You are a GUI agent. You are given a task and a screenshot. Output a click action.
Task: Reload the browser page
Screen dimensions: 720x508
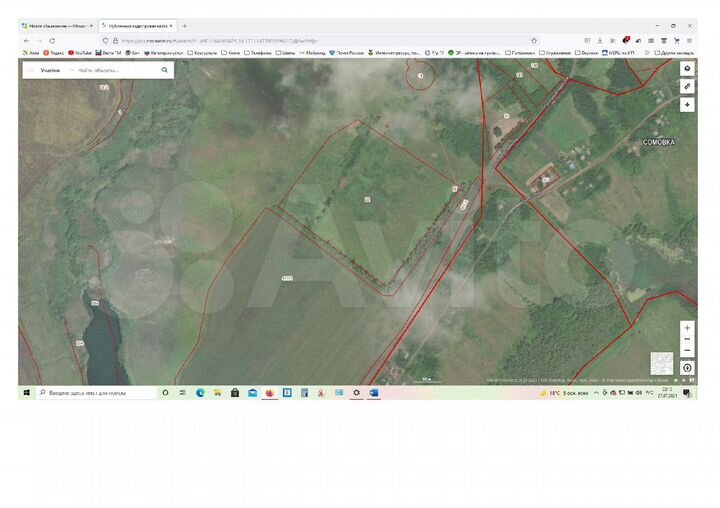pos(51,40)
